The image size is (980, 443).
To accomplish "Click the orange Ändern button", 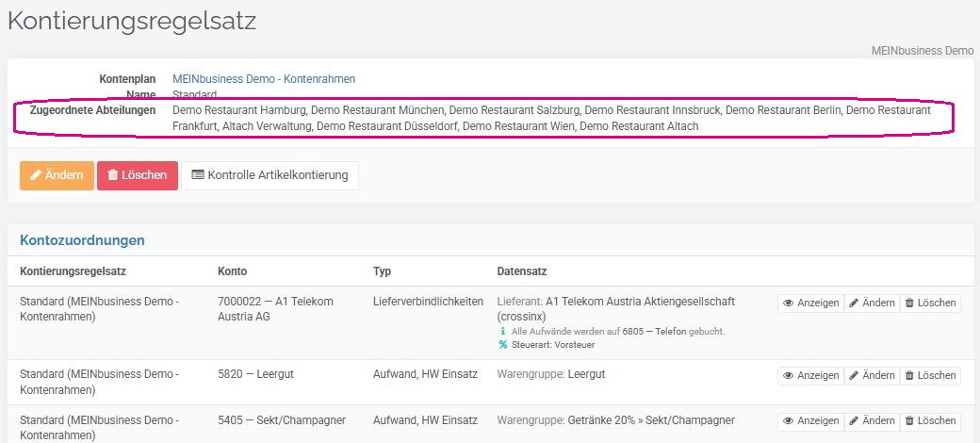I will tap(57, 175).
